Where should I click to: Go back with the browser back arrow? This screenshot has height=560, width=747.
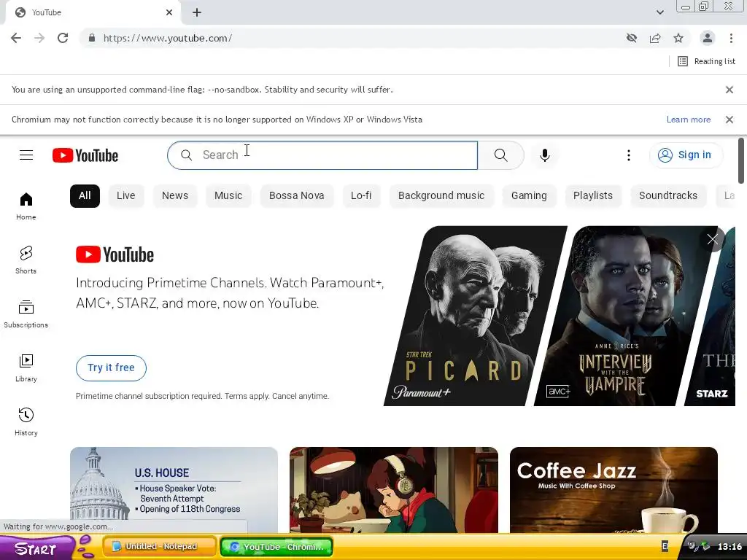pyautogui.click(x=16, y=38)
